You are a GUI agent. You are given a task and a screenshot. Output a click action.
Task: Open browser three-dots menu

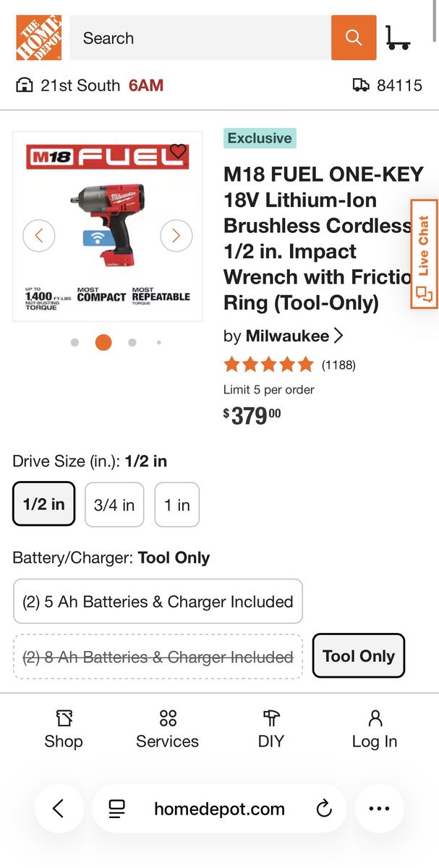[379, 809]
